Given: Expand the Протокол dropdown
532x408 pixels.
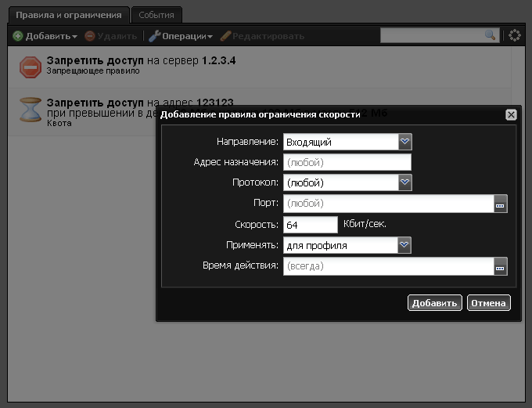Looking at the screenshot, I should (404, 182).
